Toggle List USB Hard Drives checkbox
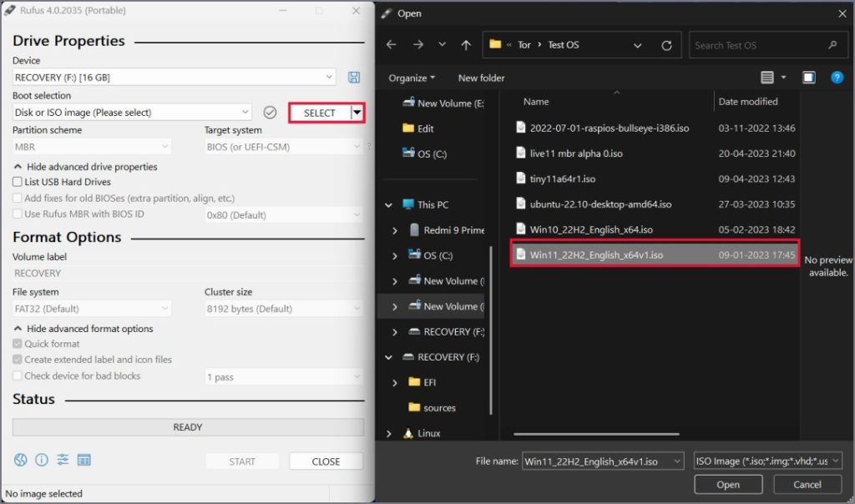Screen dimensions: 855x504 18,181
